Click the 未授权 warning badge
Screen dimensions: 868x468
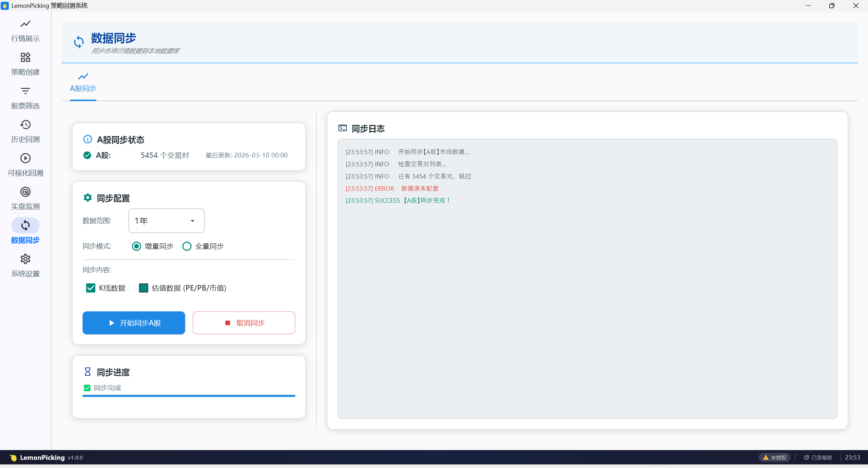(x=774, y=457)
